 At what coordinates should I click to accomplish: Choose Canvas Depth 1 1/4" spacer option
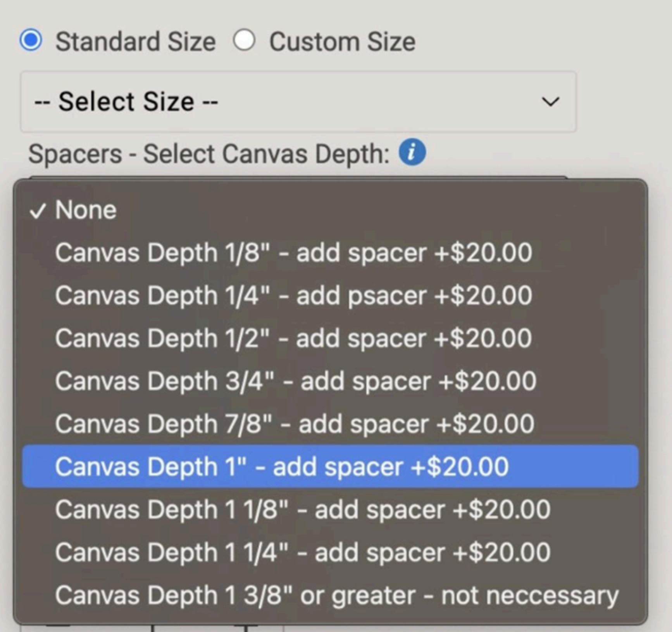pyautogui.click(x=302, y=552)
